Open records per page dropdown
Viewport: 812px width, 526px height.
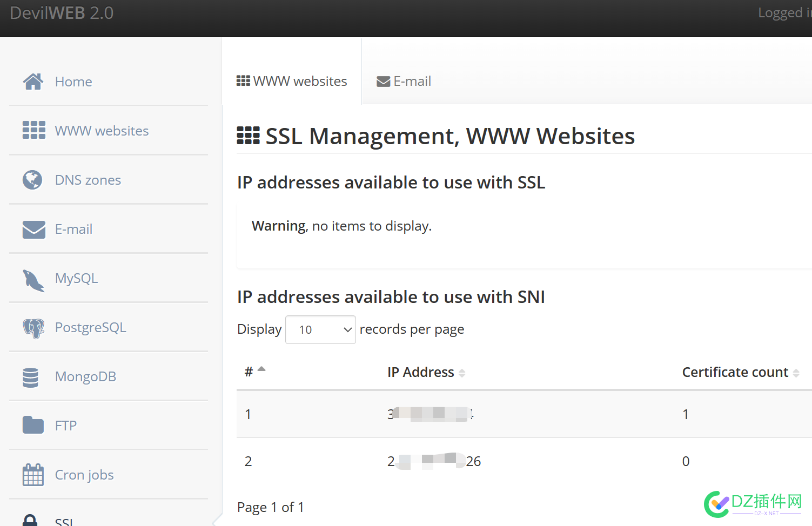click(320, 329)
